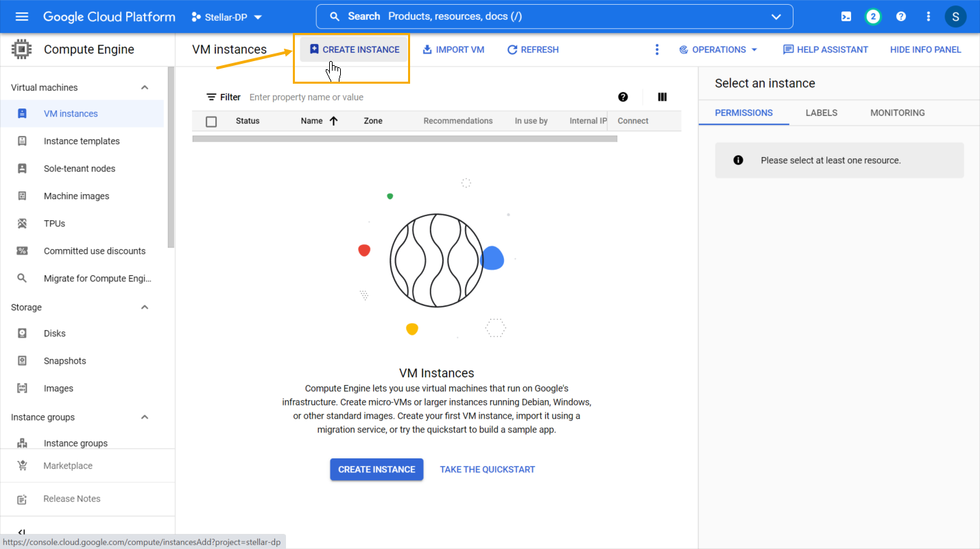The image size is (980, 549).
Task: Open the help question mark in top bar
Action: [901, 16]
